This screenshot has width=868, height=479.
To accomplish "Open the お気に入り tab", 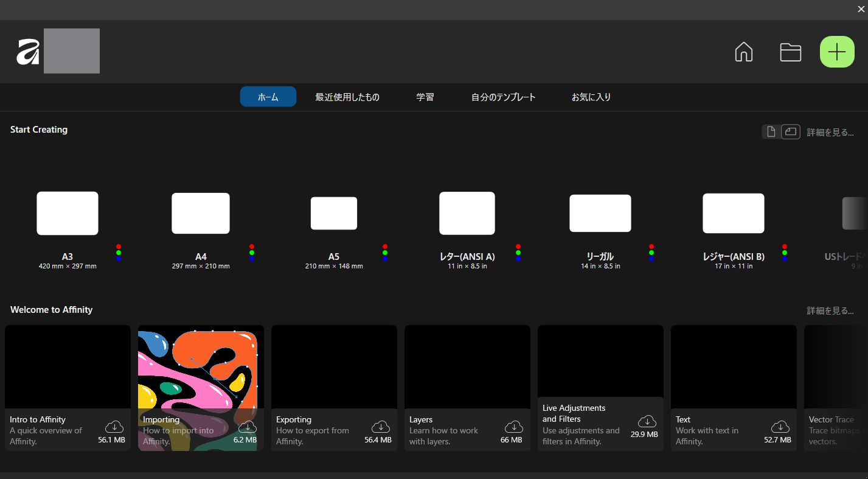I will tap(590, 97).
